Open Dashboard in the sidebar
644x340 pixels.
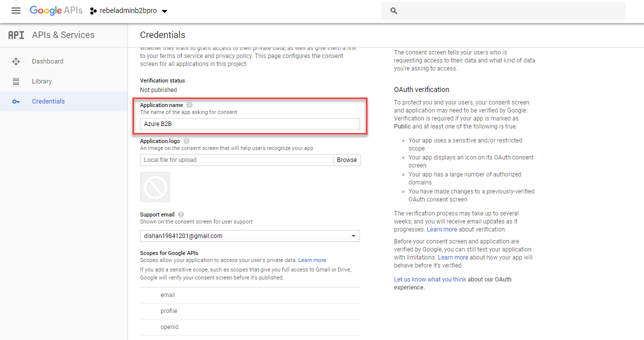pyautogui.click(x=47, y=61)
